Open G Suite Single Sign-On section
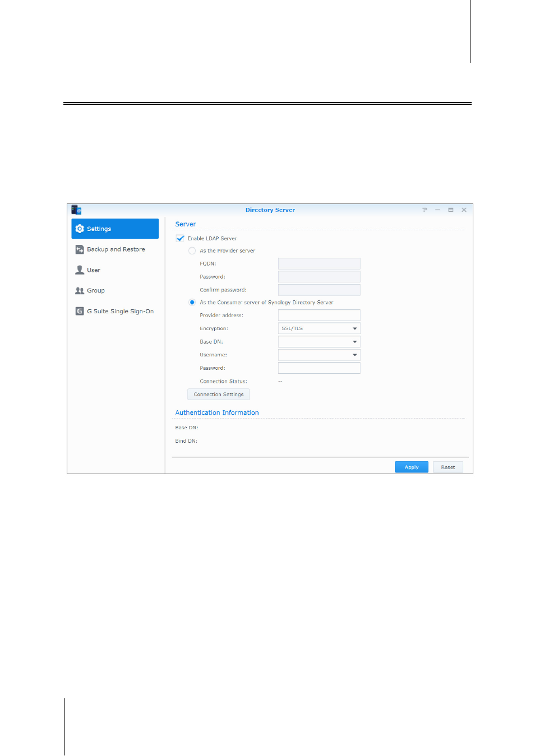The width and height of the screenshot is (535, 756). (115, 311)
